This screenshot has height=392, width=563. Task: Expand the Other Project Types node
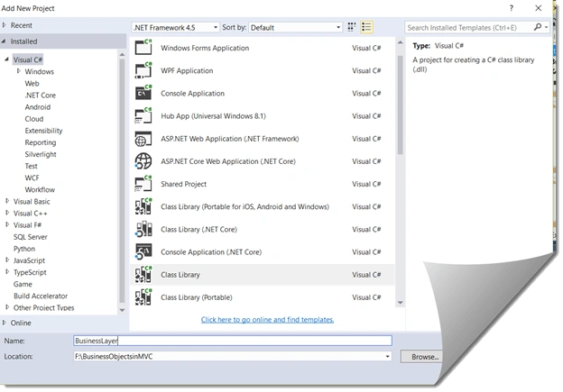tap(7, 307)
